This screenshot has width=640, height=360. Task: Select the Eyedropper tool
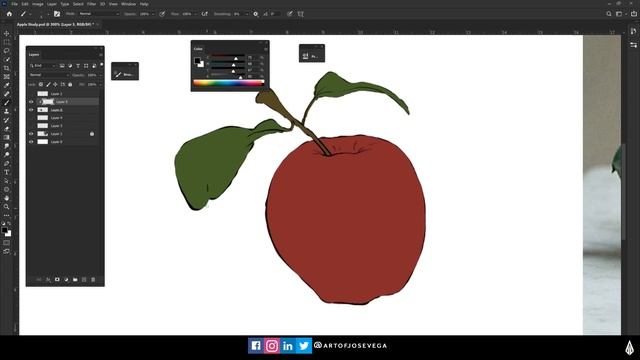coord(7,85)
